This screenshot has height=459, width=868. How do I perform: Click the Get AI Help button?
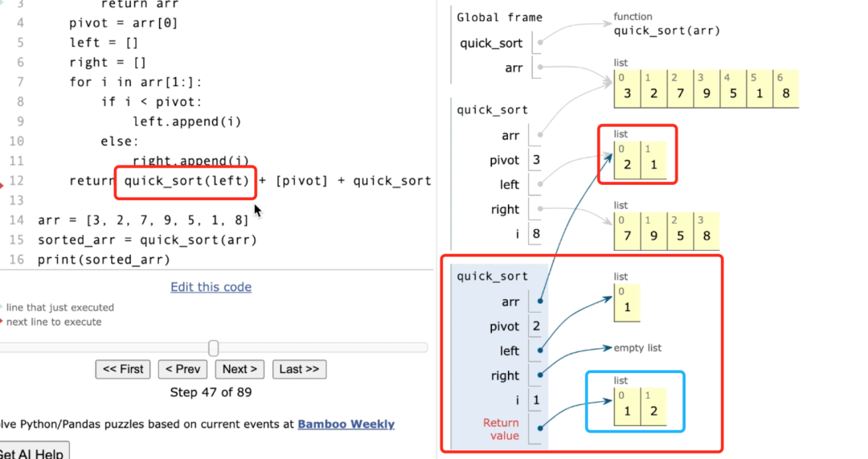click(33, 451)
